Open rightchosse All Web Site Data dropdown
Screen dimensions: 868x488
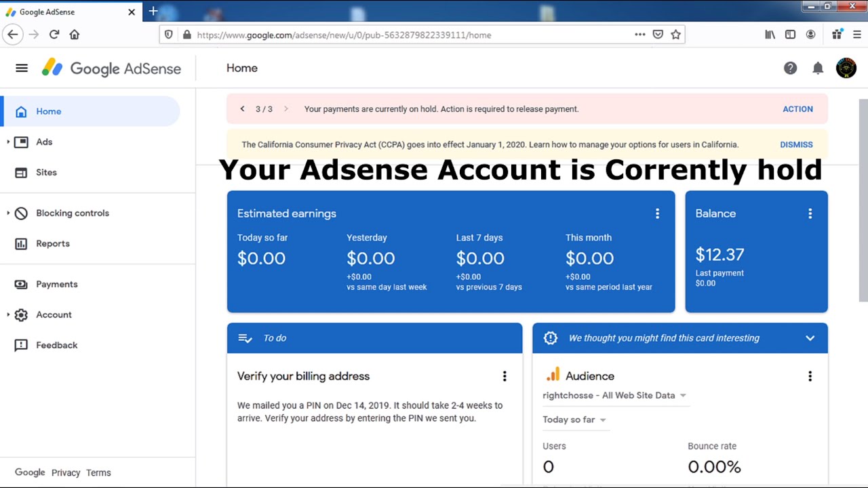tap(614, 395)
